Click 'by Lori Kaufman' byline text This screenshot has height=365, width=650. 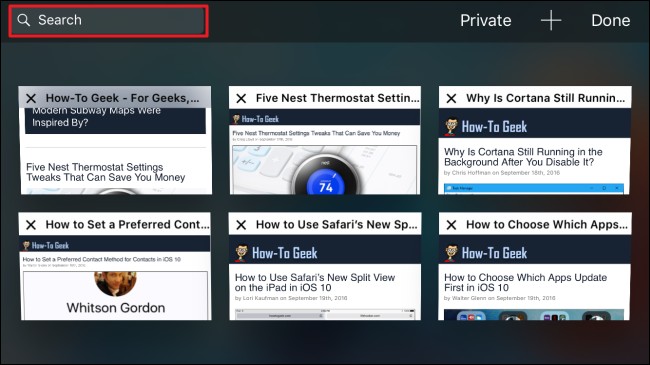coord(291,298)
